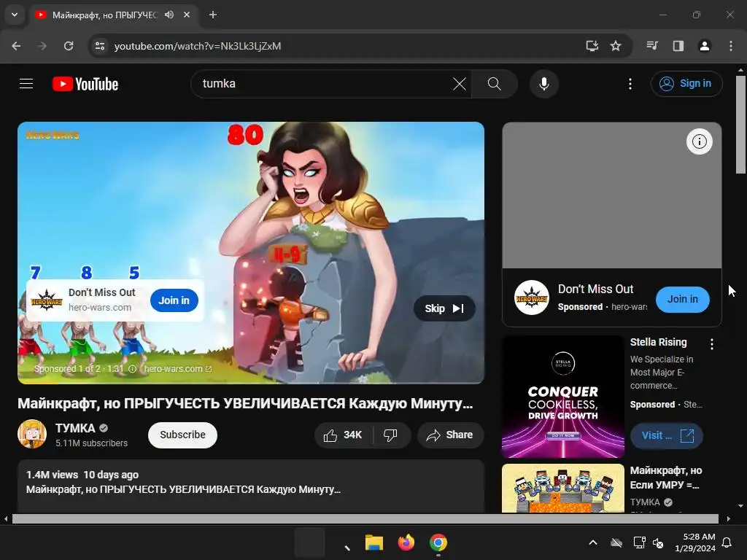Viewport: 747px width, 560px height.
Task: Open Chrome three-dot menu
Action: pos(731,46)
